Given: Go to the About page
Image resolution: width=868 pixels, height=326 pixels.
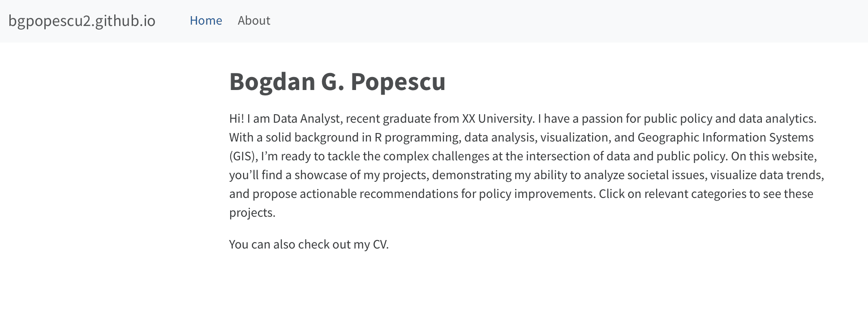Looking at the screenshot, I should click(x=254, y=21).
